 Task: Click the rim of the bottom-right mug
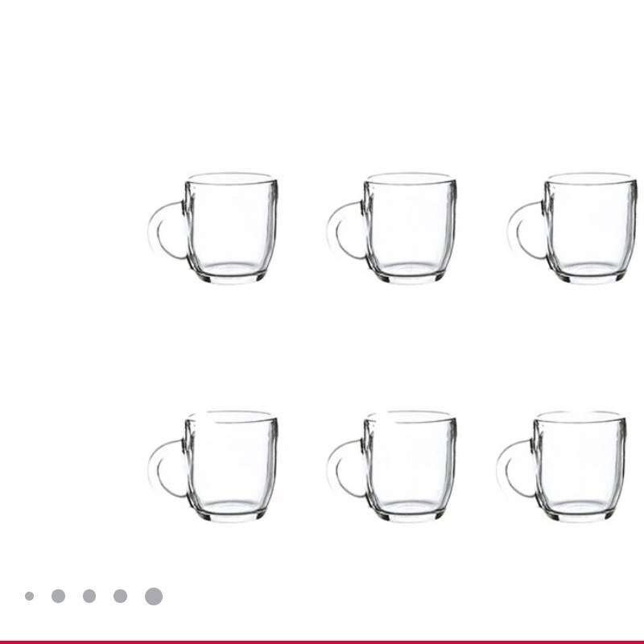580,416
